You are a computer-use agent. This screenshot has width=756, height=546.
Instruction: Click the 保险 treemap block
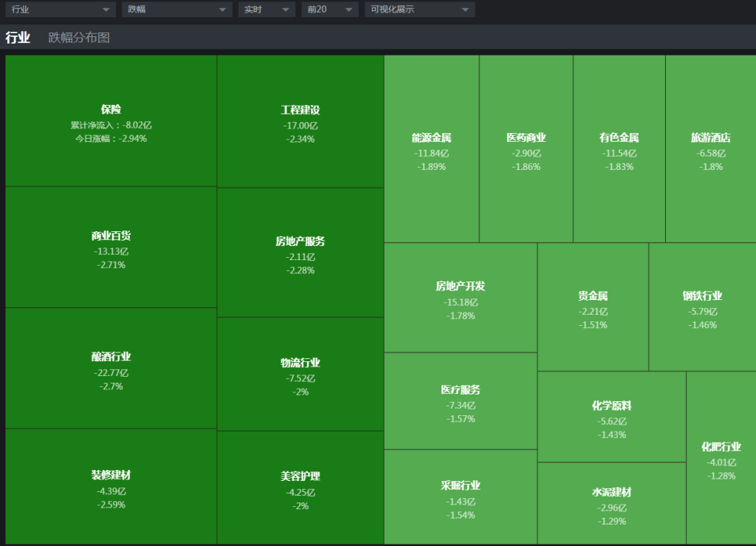(111, 121)
